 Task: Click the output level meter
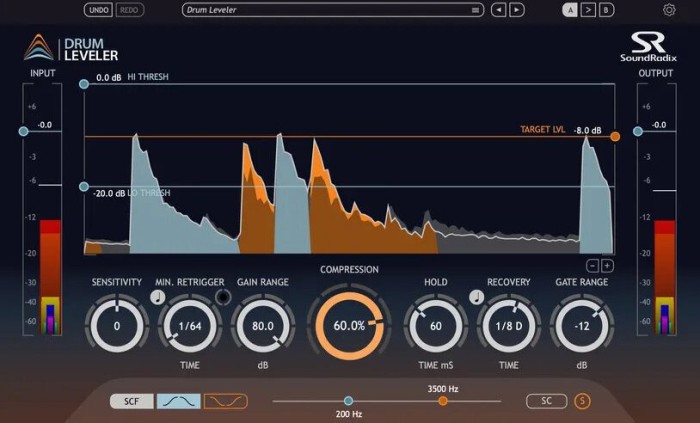(x=665, y=277)
